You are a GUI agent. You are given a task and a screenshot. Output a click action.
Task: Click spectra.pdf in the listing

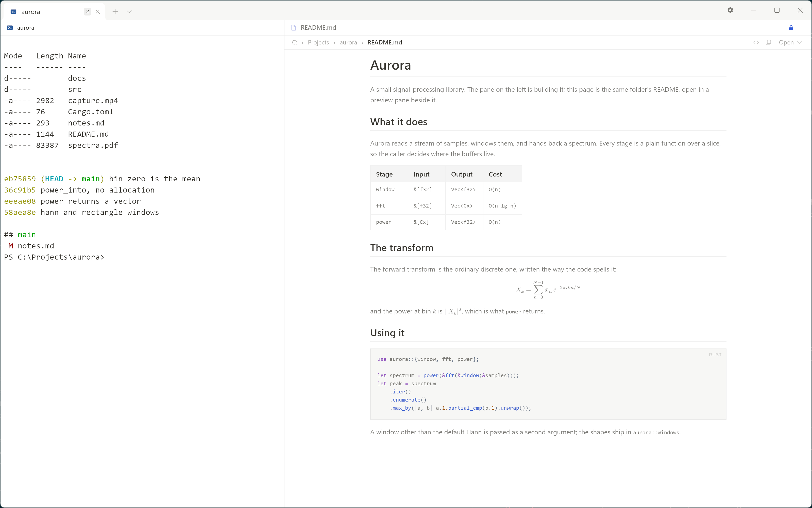pyautogui.click(x=93, y=146)
